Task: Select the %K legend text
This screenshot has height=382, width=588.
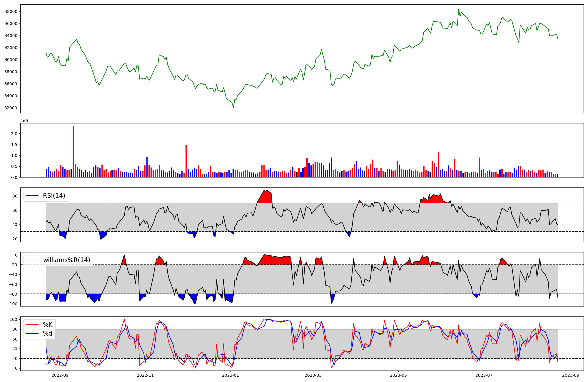Action: (x=48, y=324)
